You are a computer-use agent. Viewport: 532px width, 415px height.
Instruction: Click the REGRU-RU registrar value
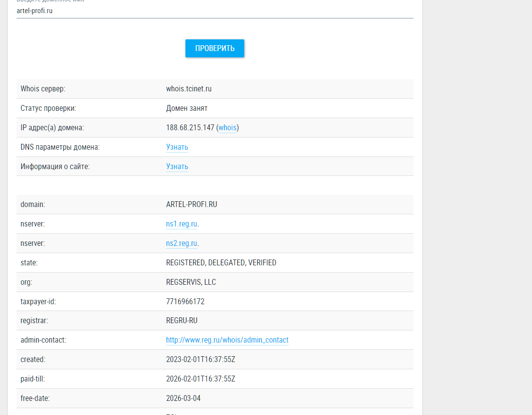point(182,321)
